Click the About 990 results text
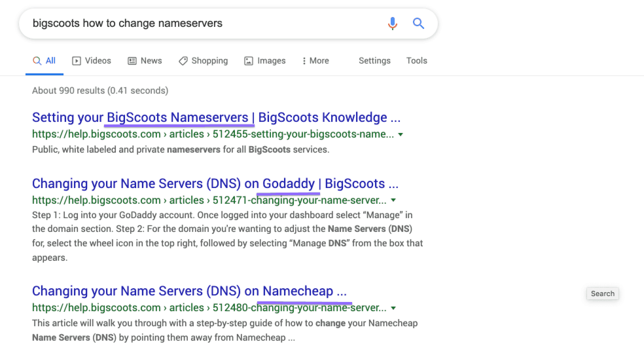Image resolution: width=644 pixels, height=359 pixels. [x=100, y=90]
